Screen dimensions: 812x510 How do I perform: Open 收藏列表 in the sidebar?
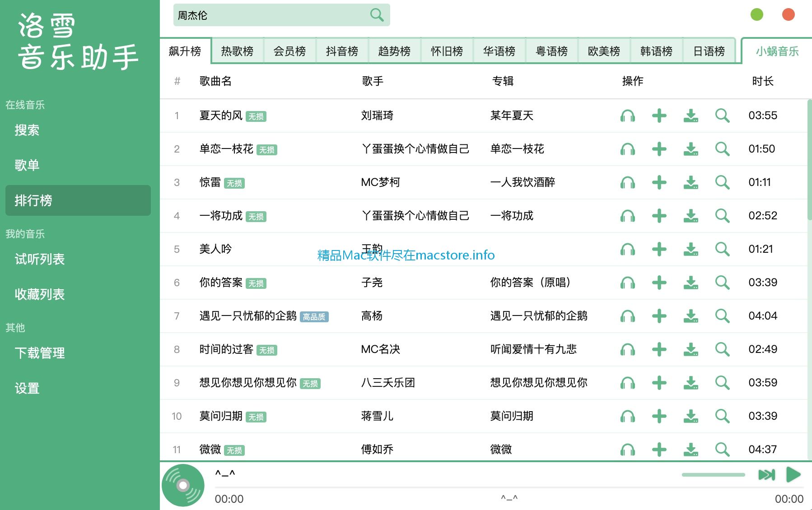(78, 294)
